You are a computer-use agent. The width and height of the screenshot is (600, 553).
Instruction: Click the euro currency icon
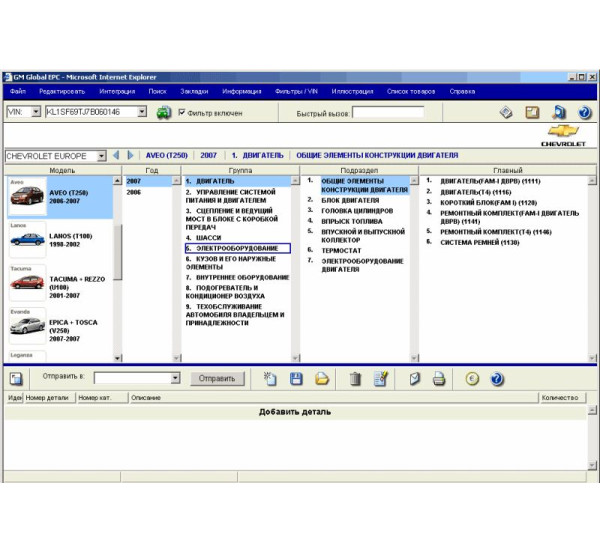pyautogui.click(x=472, y=379)
